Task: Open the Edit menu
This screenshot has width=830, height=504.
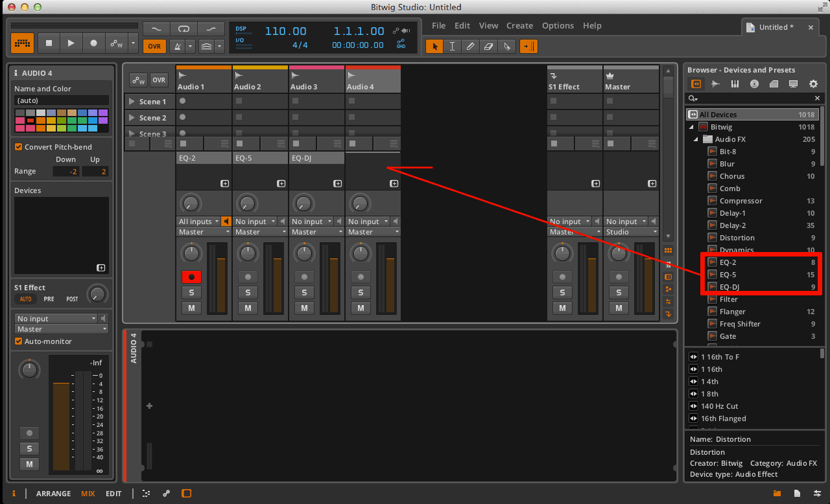Action: [462, 26]
